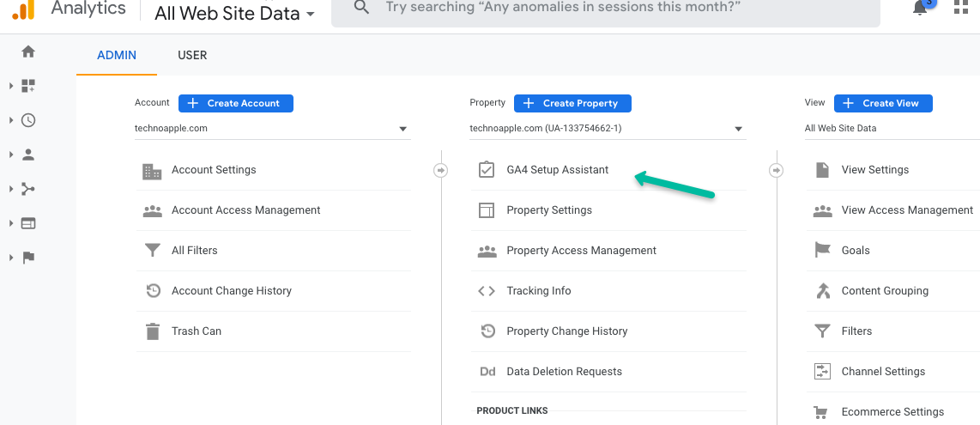Click the Create Account button
The width and height of the screenshot is (980, 425).
pos(236,103)
